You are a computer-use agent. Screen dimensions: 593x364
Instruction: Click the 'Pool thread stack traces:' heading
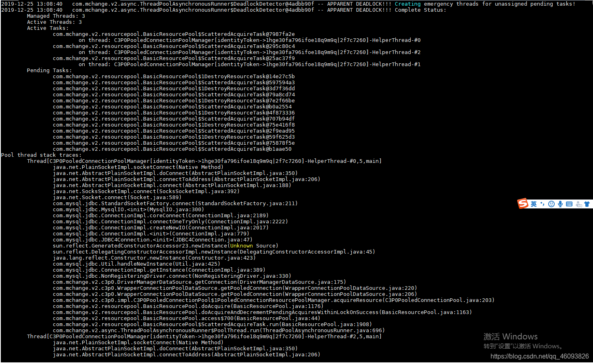(x=41, y=155)
